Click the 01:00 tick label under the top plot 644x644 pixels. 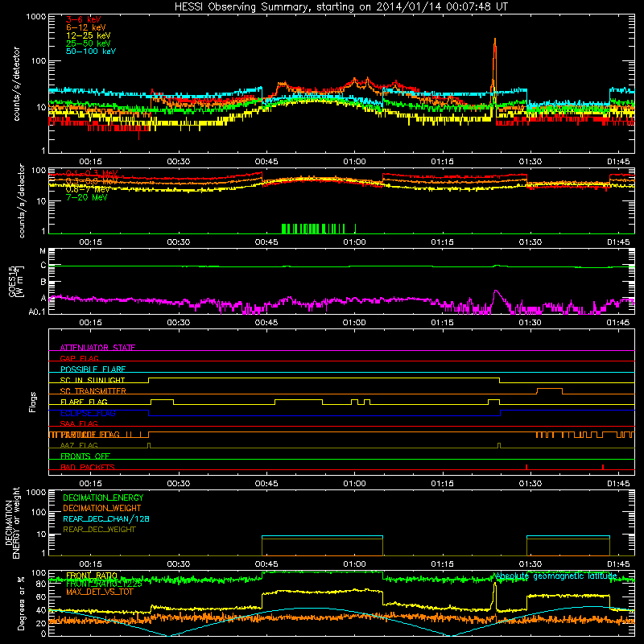coord(354,162)
